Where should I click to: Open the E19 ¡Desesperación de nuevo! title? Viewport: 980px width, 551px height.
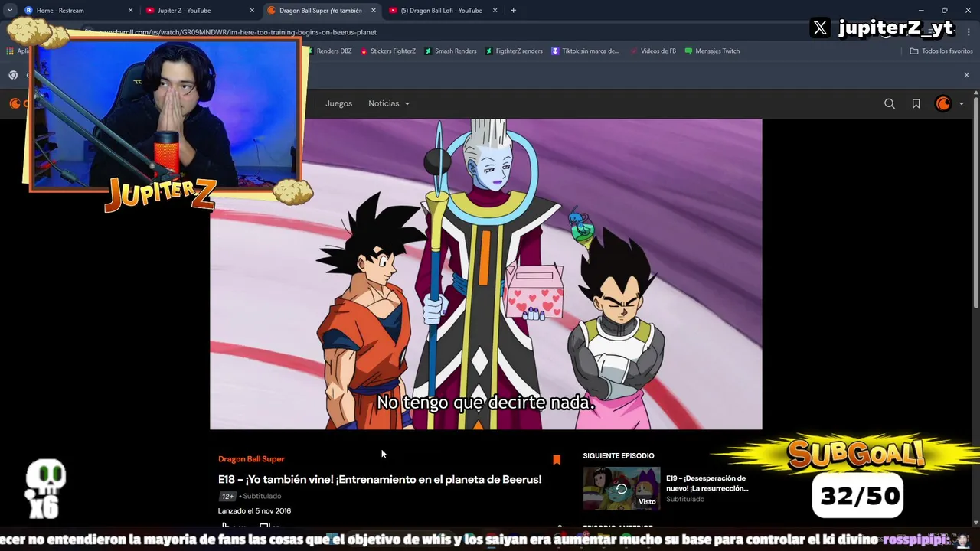pos(707,483)
